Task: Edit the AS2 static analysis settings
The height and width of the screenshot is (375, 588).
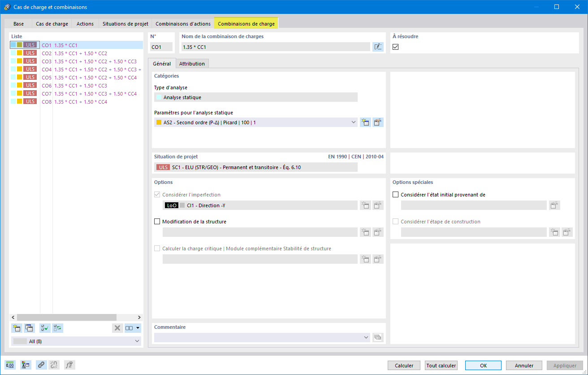Action: pyautogui.click(x=378, y=122)
